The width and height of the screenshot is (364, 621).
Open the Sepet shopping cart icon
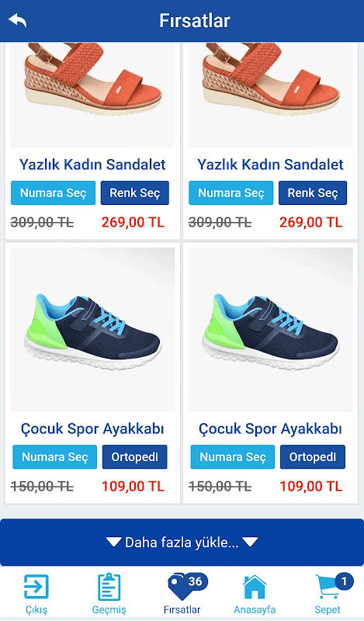[x=328, y=588]
